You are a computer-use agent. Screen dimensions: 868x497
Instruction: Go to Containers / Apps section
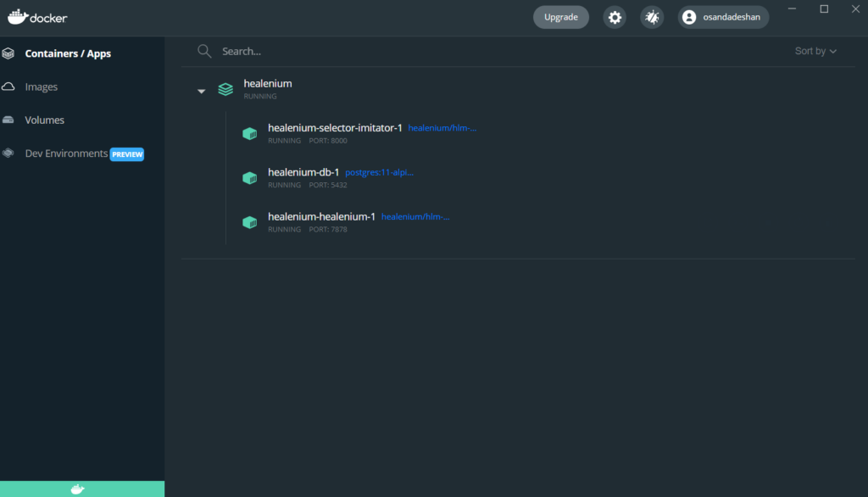tap(68, 53)
